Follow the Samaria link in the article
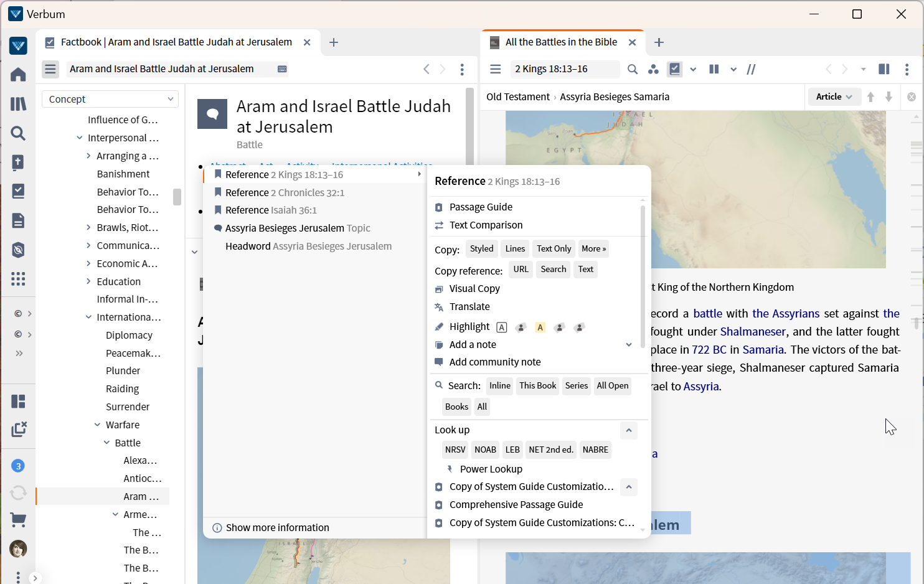The height and width of the screenshot is (584, 924). pyautogui.click(x=763, y=350)
